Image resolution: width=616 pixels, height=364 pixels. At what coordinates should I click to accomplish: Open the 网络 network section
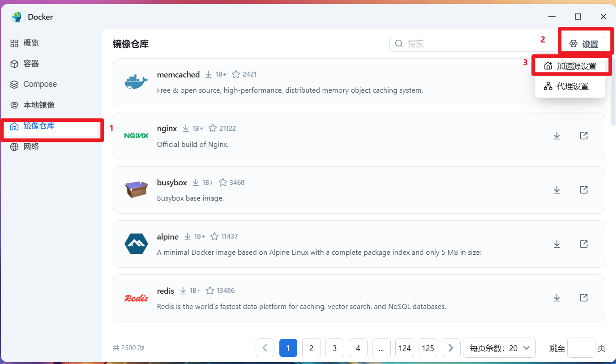pos(31,146)
